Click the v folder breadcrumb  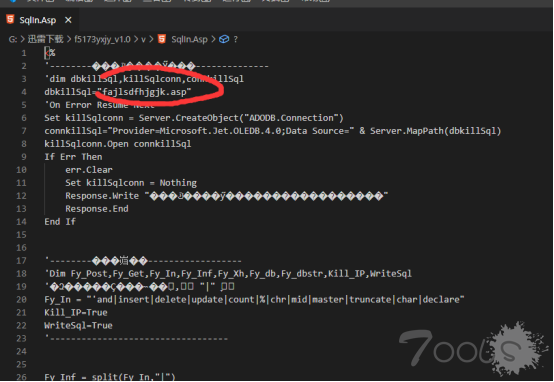(143, 39)
